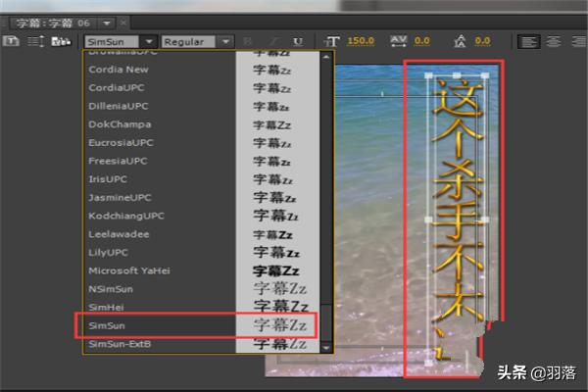Toggle italic text formatting
Viewport: 588px width, 392px height.
pos(273,41)
